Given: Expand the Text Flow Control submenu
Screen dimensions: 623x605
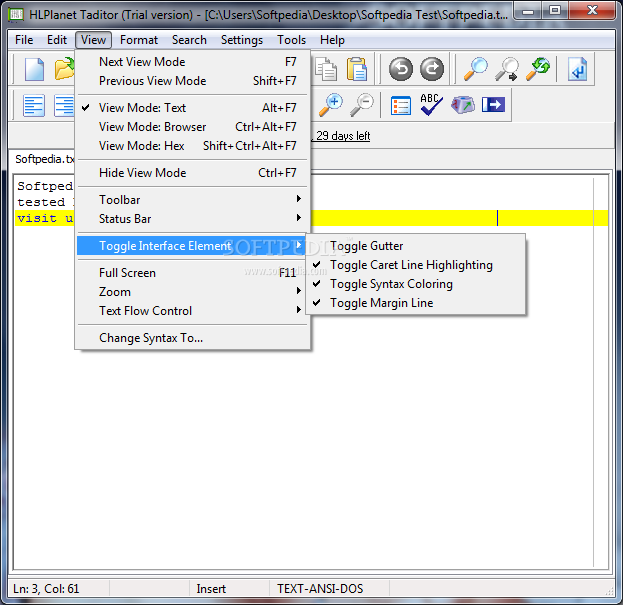Looking at the screenshot, I should coord(192,311).
